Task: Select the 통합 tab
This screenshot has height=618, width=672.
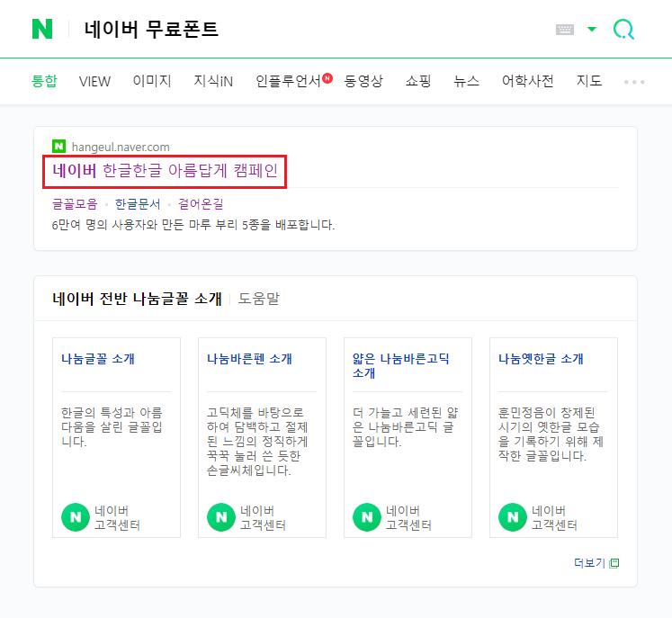Action: [44, 81]
